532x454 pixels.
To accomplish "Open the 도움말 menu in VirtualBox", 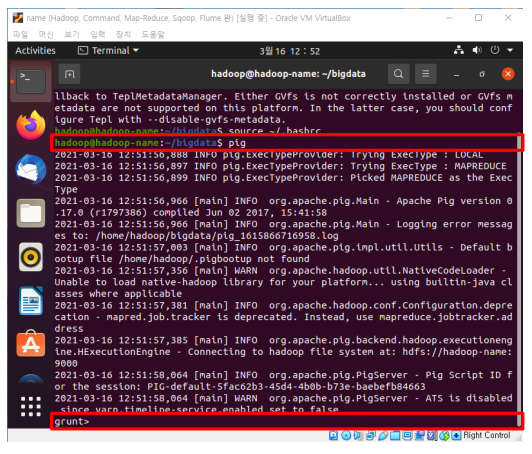I will pos(153,34).
